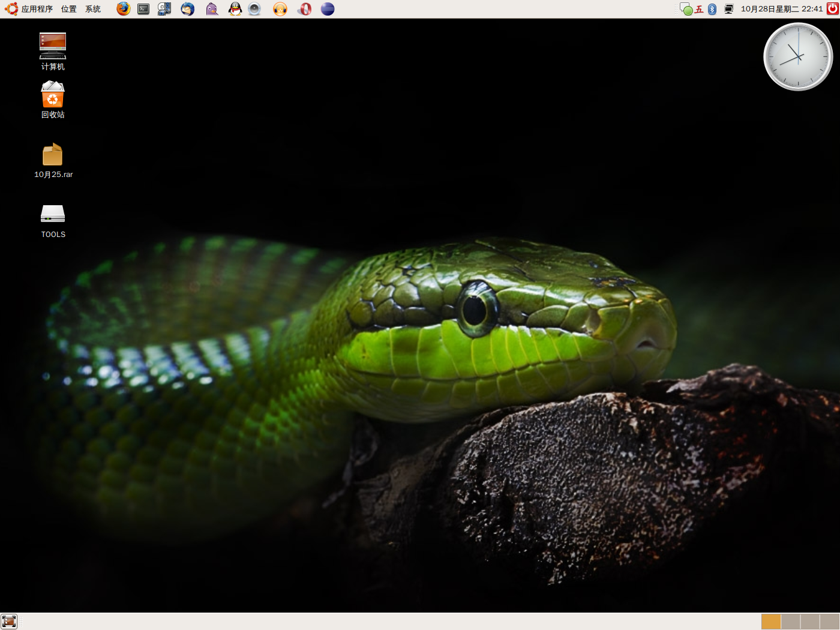Click the red power shutdown button

coord(833,8)
